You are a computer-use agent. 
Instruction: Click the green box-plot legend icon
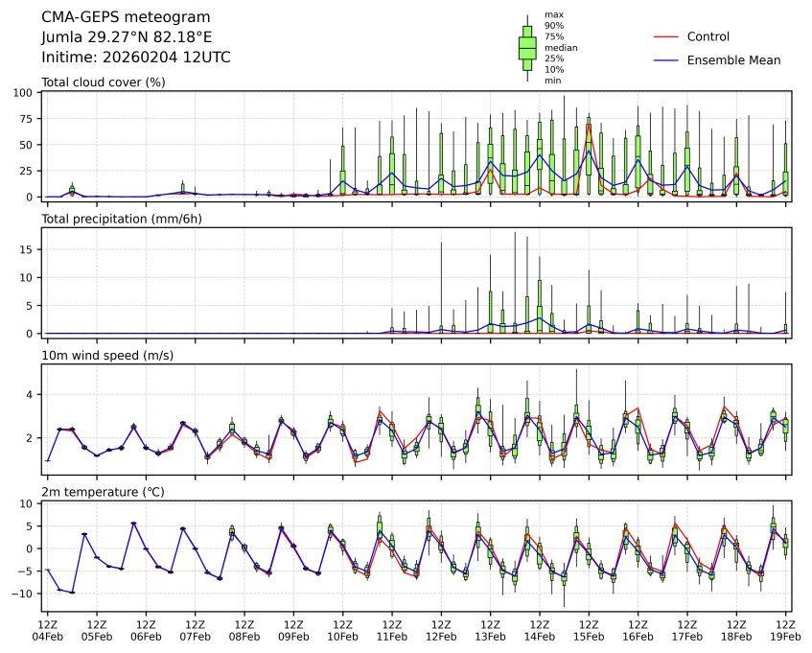pos(526,47)
